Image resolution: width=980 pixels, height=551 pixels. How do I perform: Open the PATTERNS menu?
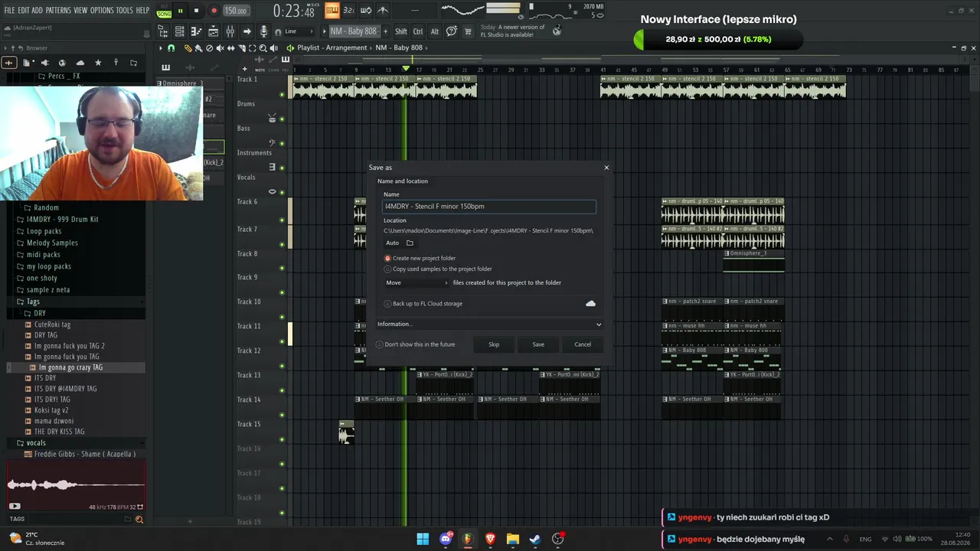pyautogui.click(x=58, y=11)
